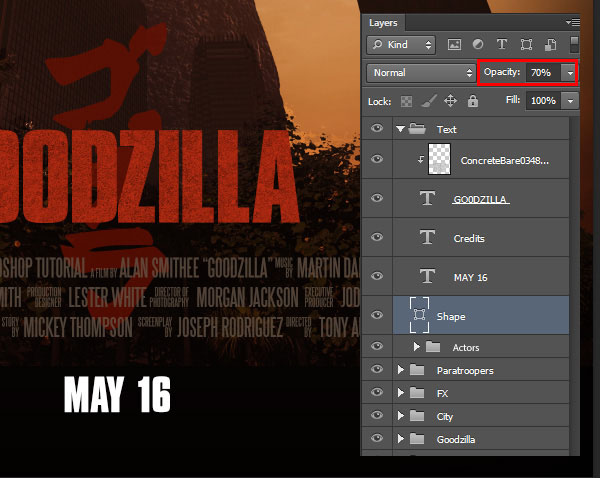Hide the Paratroopers group

(377, 369)
